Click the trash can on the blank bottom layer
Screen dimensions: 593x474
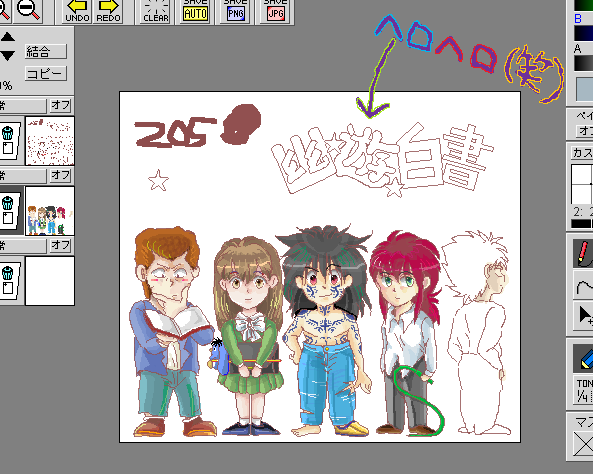coord(8,273)
